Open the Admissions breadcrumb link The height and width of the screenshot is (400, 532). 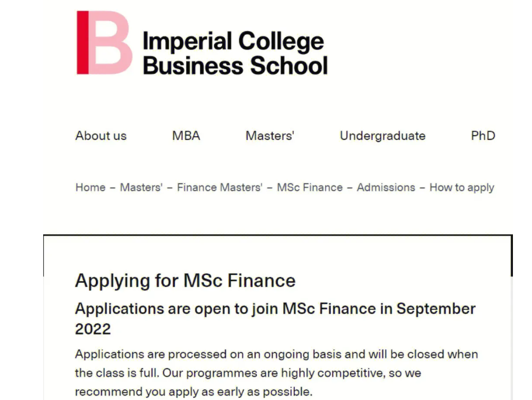[x=386, y=187]
